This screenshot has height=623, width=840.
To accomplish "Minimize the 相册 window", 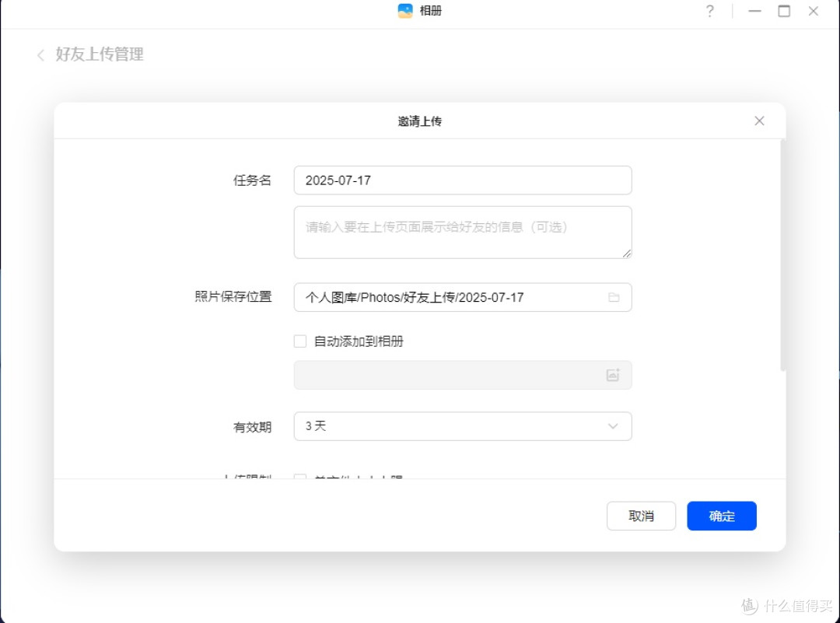I will click(754, 11).
